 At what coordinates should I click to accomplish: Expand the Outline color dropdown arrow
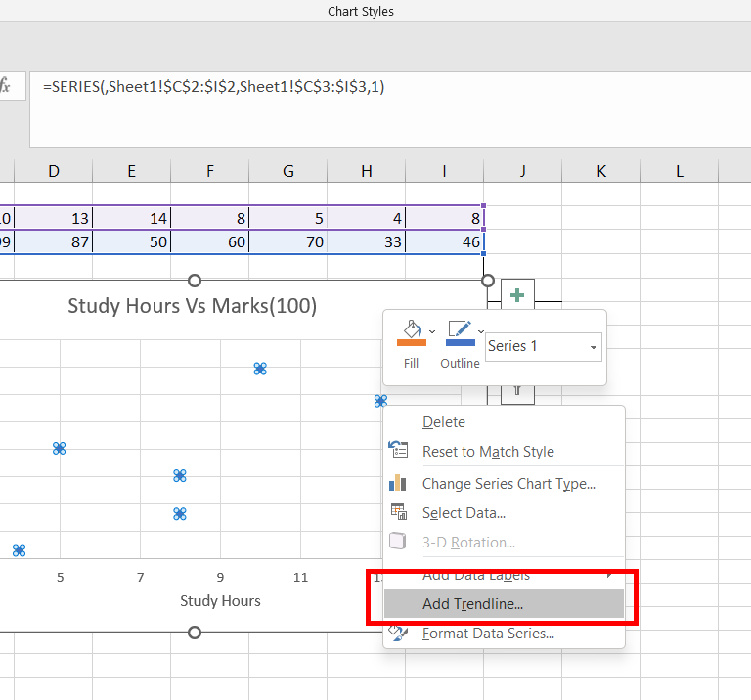point(481,331)
